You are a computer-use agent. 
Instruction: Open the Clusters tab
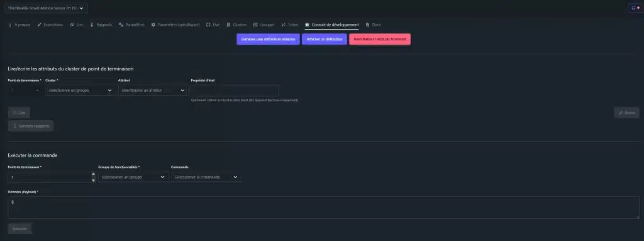[236, 25]
